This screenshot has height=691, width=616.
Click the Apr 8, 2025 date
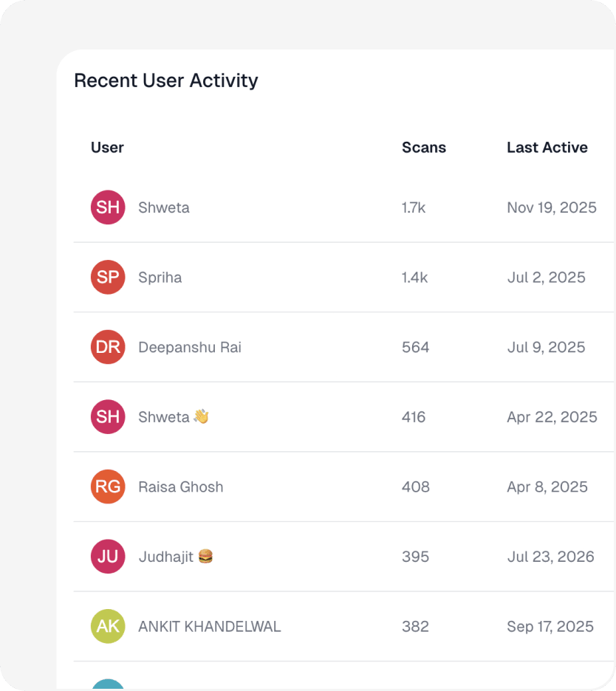[x=547, y=487]
